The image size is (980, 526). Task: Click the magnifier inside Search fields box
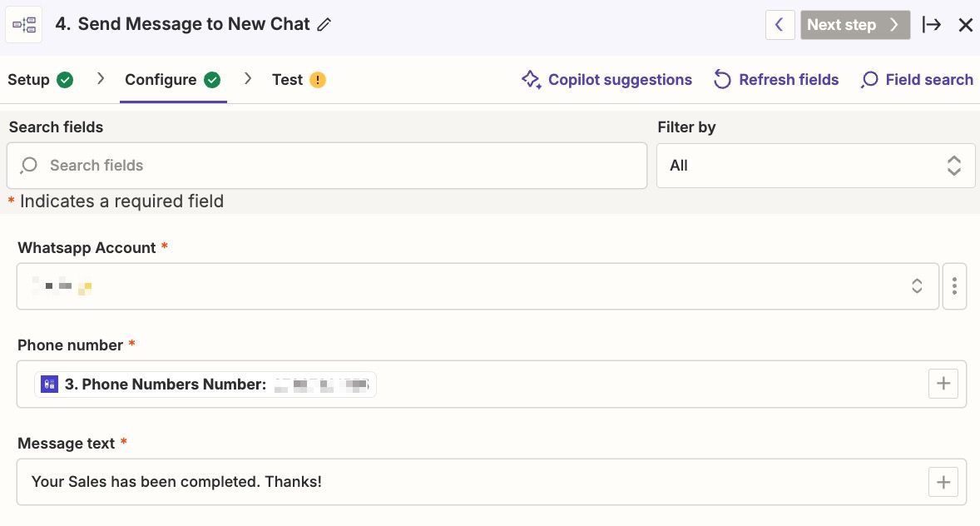click(29, 165)
